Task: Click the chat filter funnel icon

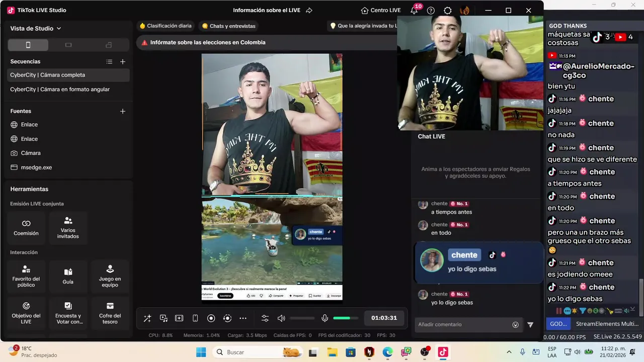Action: (530, 325)
